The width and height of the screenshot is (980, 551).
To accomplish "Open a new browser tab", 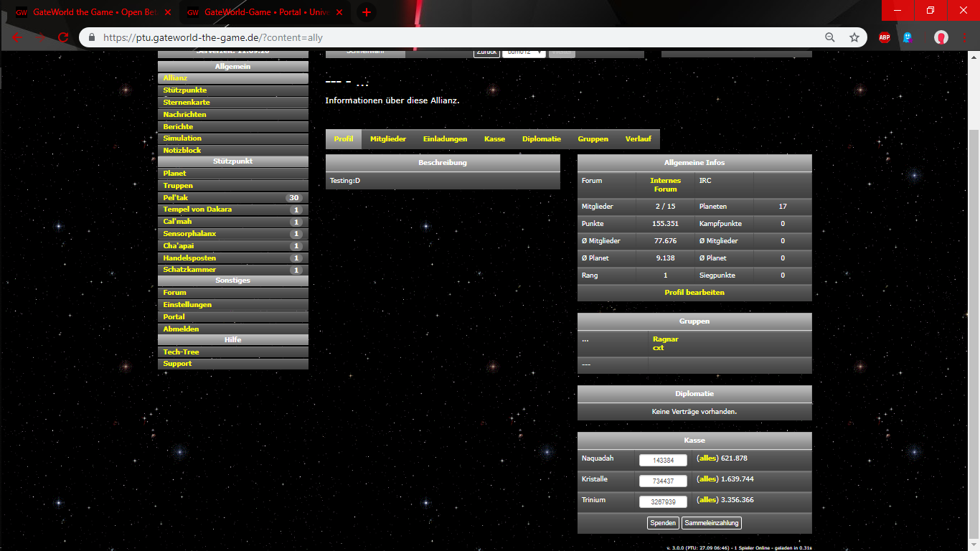I will 367,12.
